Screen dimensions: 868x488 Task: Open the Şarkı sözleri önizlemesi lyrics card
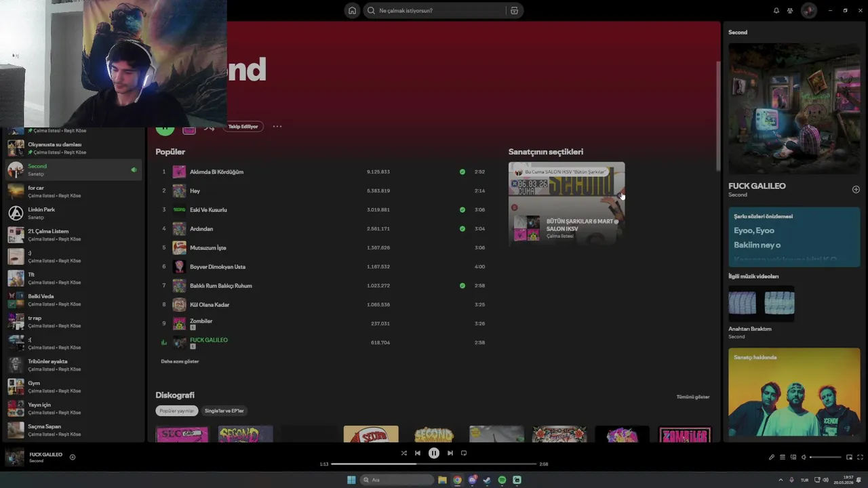click(x=794, y=237)
